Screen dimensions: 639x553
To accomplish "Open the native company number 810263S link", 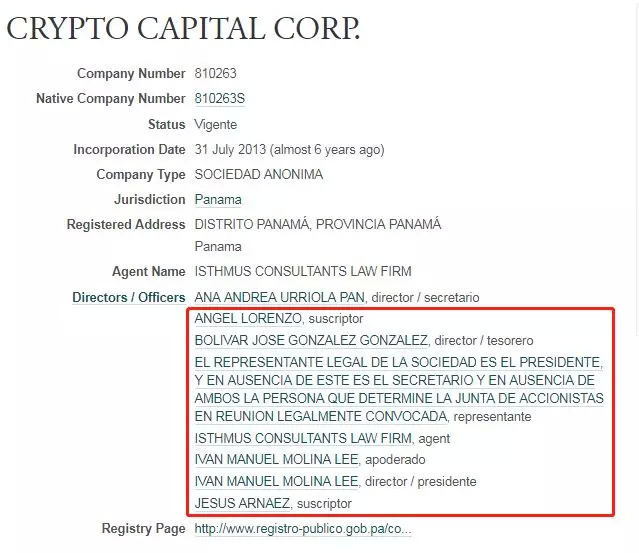I will pos(220,99).
